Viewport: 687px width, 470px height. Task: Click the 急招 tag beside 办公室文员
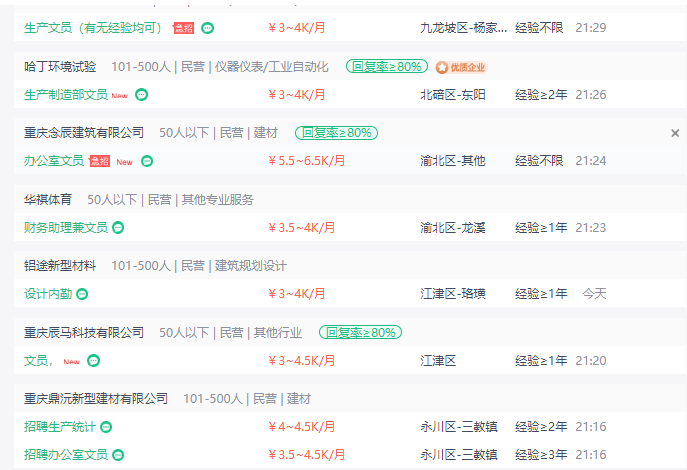coord(99,161)
